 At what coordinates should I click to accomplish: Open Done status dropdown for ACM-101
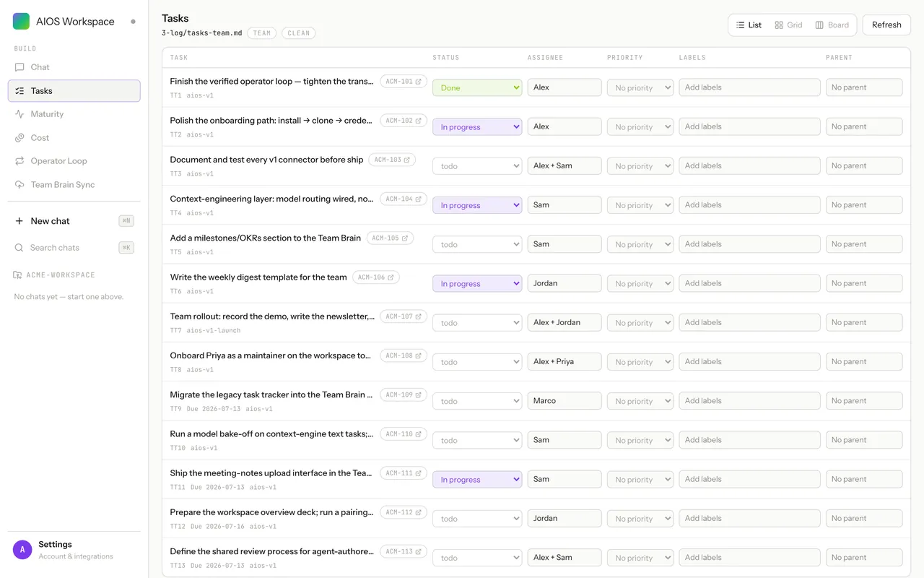(477, 87)
